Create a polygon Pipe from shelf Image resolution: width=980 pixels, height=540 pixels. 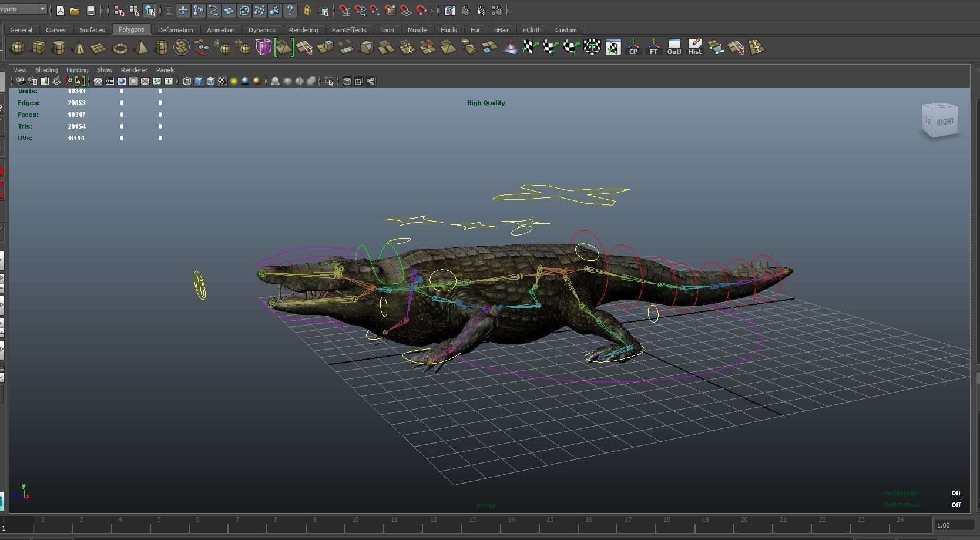pyautogui.click(x=161, y=48)
